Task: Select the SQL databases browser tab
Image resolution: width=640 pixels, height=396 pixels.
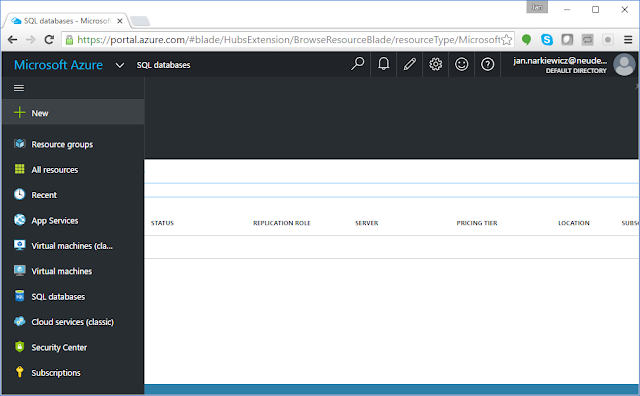Action: pyautogui.click(x=67, y=21)
